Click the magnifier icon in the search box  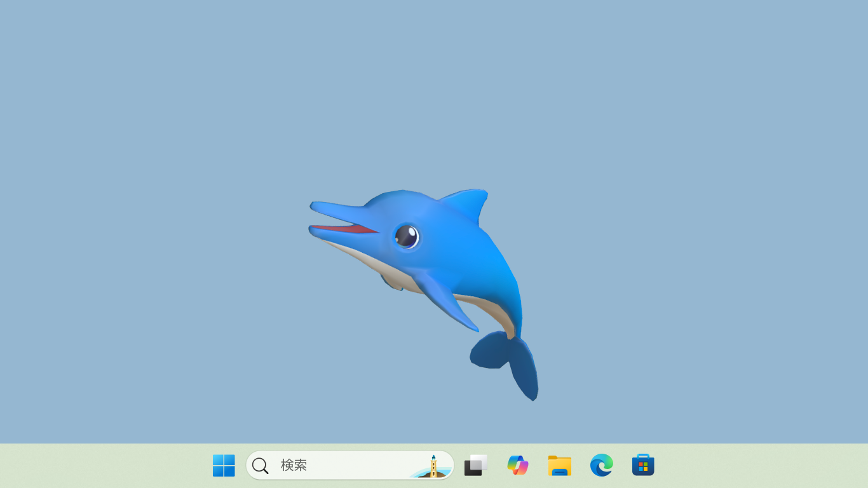tap(260, 466)
